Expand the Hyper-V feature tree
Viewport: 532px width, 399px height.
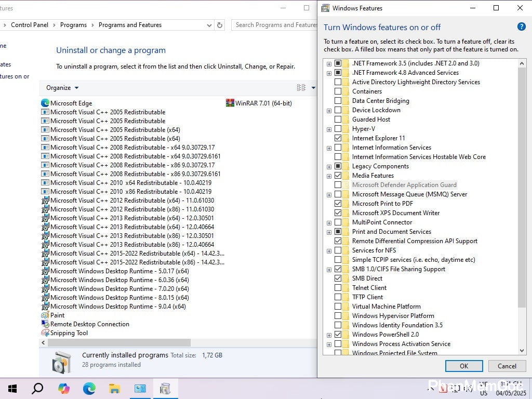(x=329, y=129)
